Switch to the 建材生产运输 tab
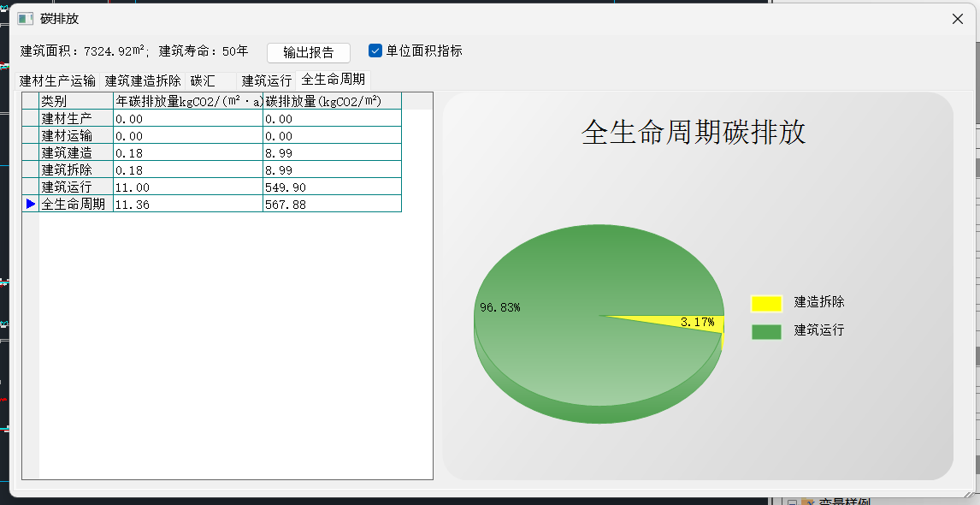The width and height of the screenshot is (980, 505). (x=58, y=80)
